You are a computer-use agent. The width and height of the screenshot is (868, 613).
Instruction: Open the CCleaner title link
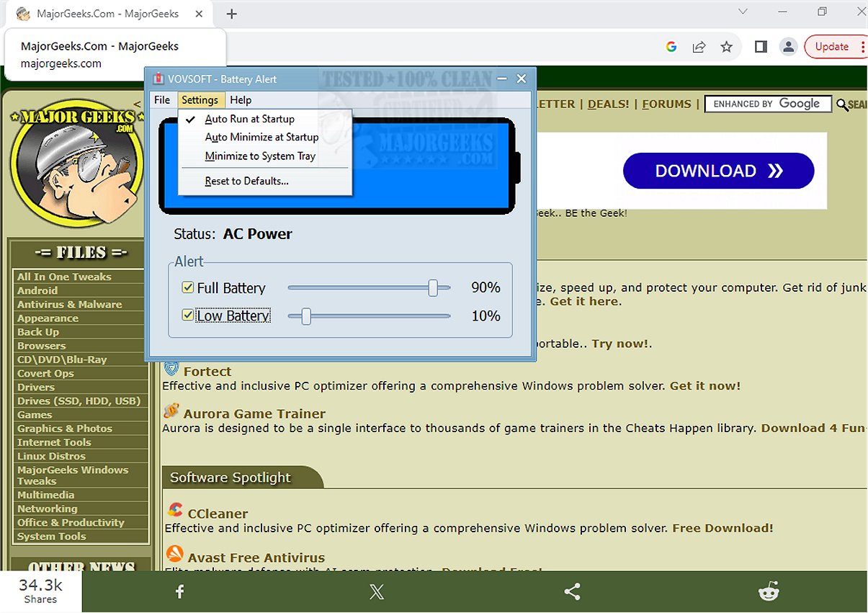(x=218, y=514)
